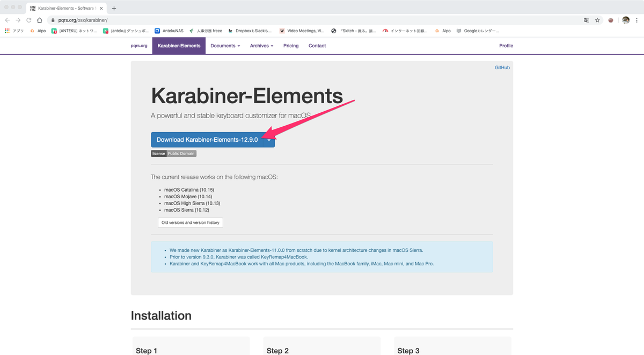Open the Aipo bookmark next to アプリ
This screenshot has width=644, height=355.
click(x=38, y=31)
